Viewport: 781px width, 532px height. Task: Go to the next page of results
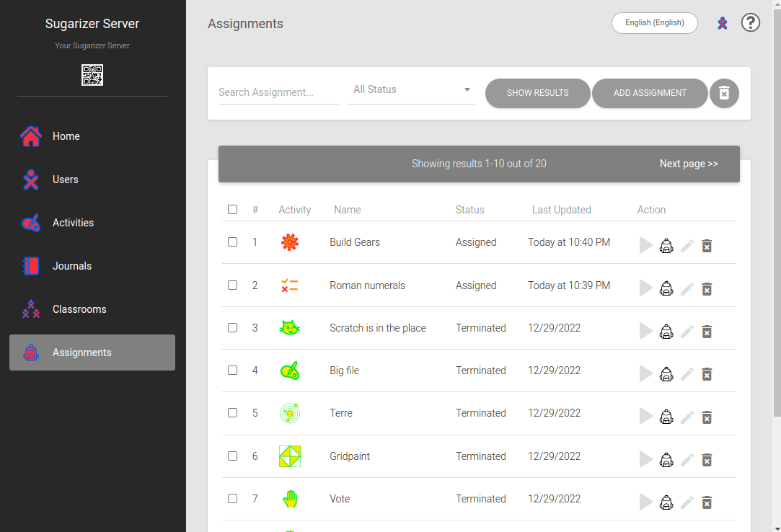pos(688,164)
